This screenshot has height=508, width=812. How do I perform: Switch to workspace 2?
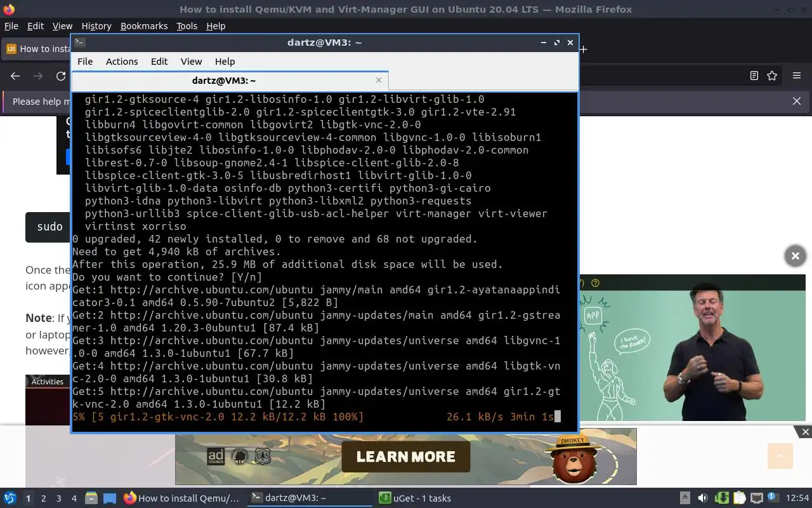click(43, 498)
